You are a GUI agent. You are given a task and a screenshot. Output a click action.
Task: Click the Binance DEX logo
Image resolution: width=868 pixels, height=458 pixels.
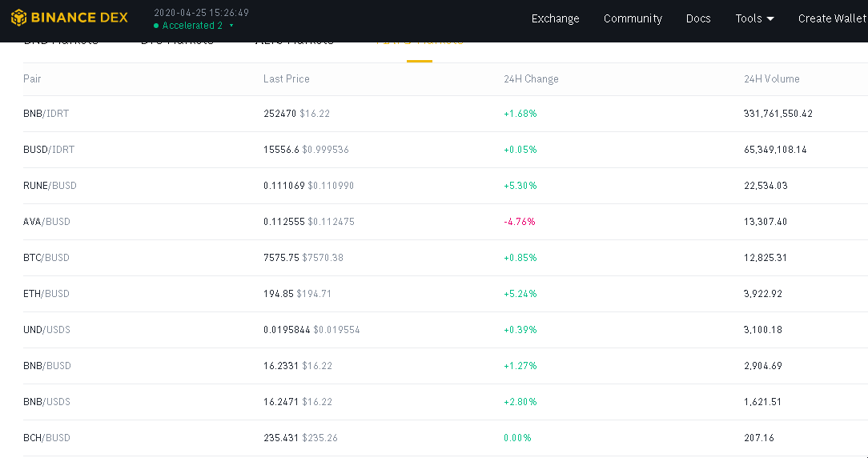tap(70, 17)
